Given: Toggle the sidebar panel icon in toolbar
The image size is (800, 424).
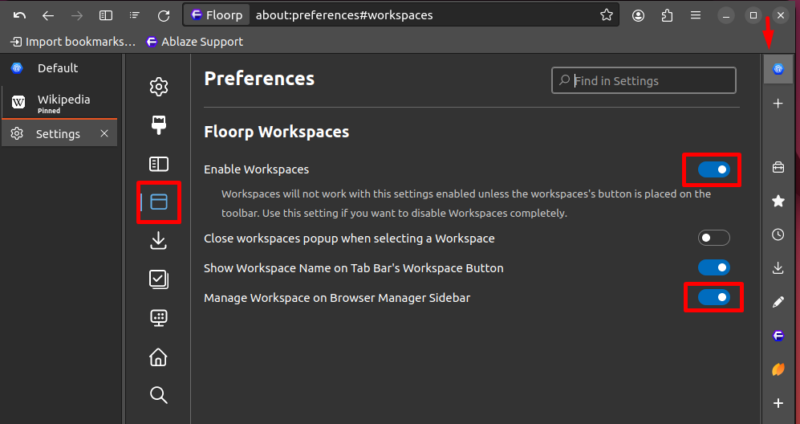Looking at the screenshot, I should pos(106,16).
